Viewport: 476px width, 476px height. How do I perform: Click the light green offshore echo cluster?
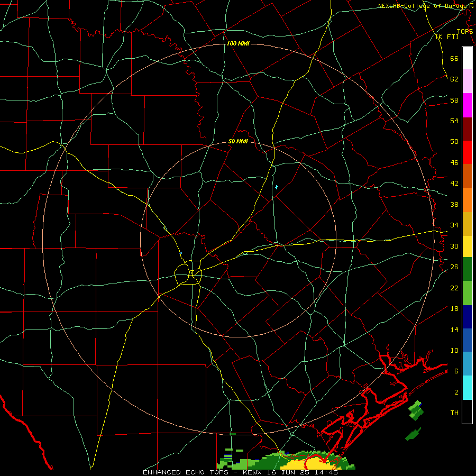click(415, 409)
